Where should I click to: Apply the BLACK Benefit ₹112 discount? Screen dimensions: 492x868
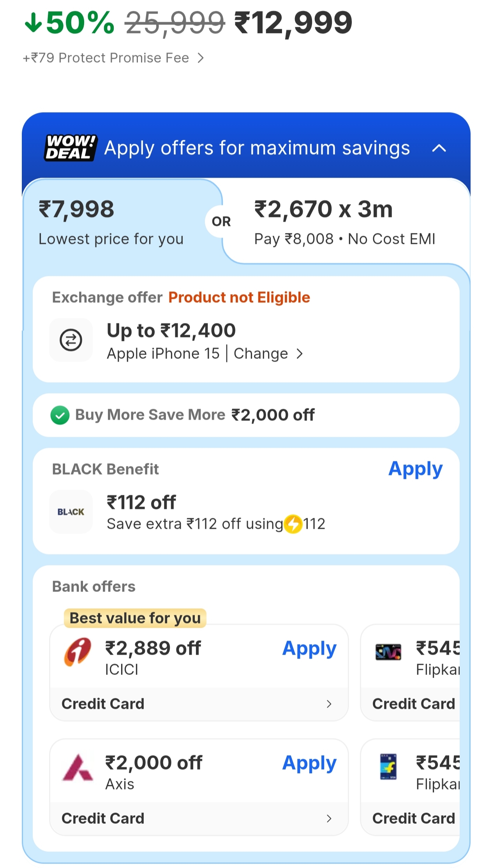point(415,469)
